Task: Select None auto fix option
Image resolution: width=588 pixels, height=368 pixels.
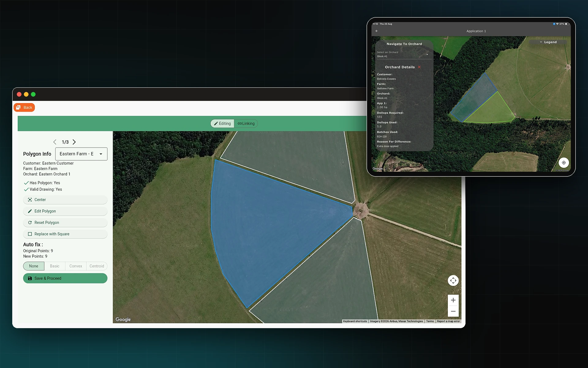Action: [34, 266]
